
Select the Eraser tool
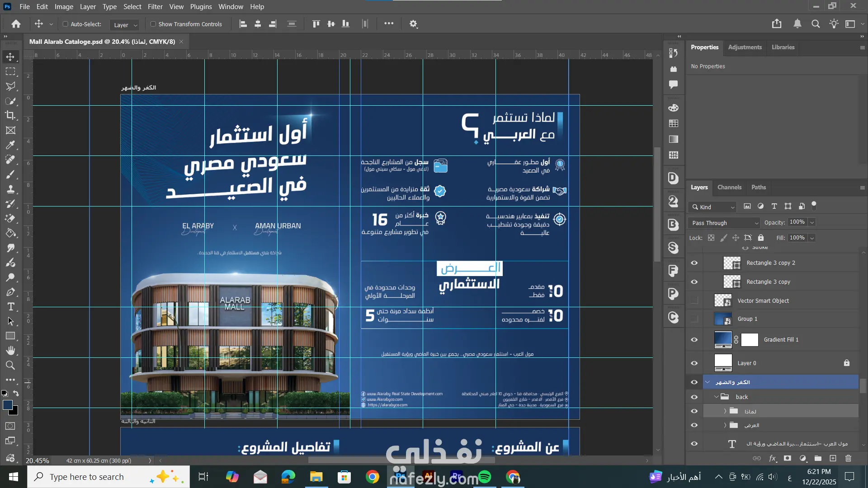pyautogui.click(x=10, y=219)
